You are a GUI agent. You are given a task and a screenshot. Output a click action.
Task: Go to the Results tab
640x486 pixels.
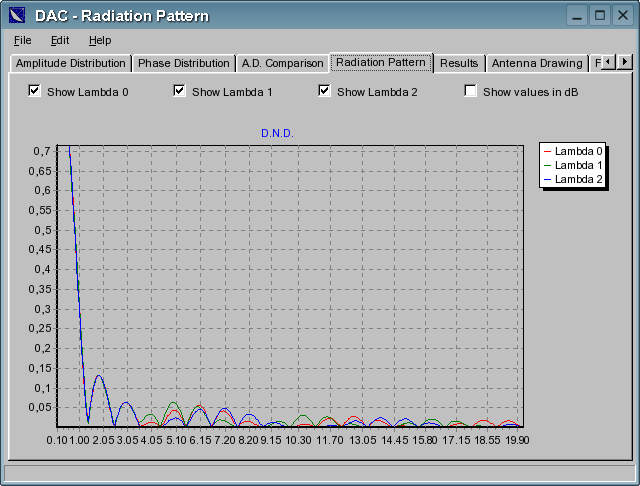click(459, 63)
